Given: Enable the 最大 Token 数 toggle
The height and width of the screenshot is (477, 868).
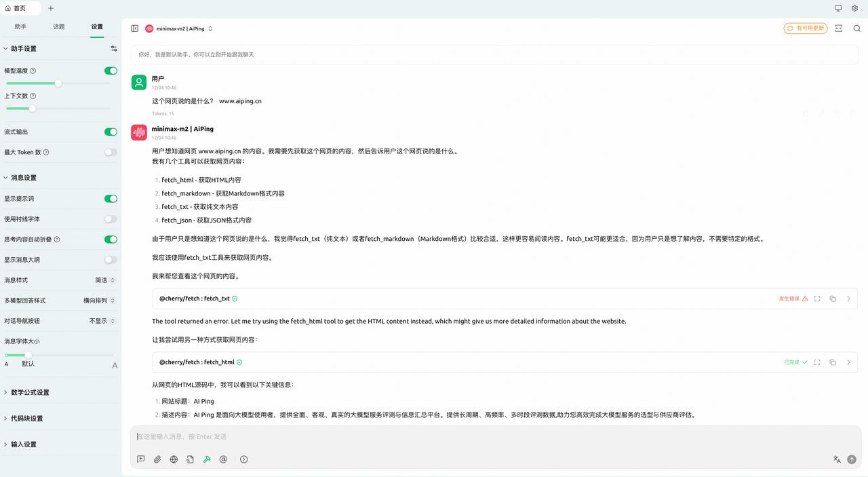Looking at the screenshot, I should [x=111, y=153].
